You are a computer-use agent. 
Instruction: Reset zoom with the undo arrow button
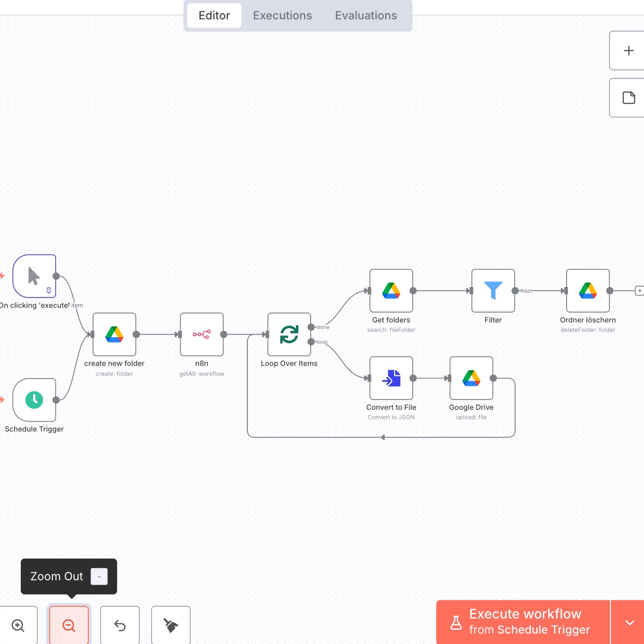click(120, 625)
